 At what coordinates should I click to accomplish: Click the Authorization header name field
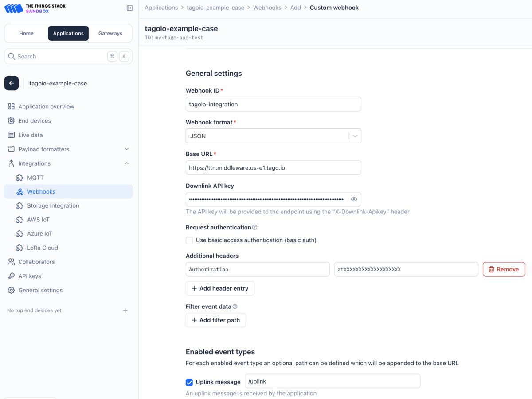[x=258, y=269]
